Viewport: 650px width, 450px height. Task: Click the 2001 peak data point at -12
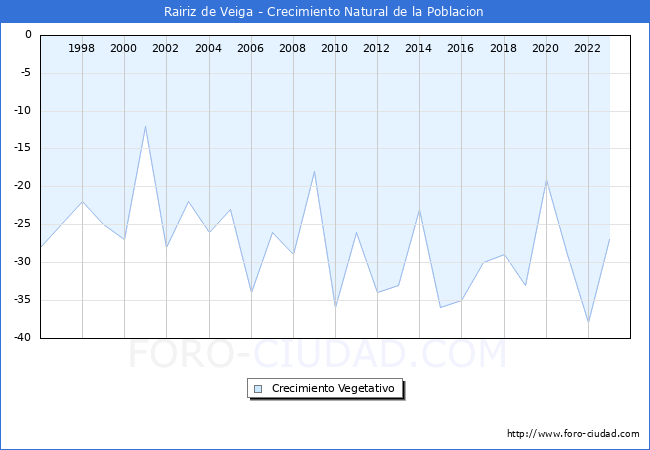(x=146, y=126)
